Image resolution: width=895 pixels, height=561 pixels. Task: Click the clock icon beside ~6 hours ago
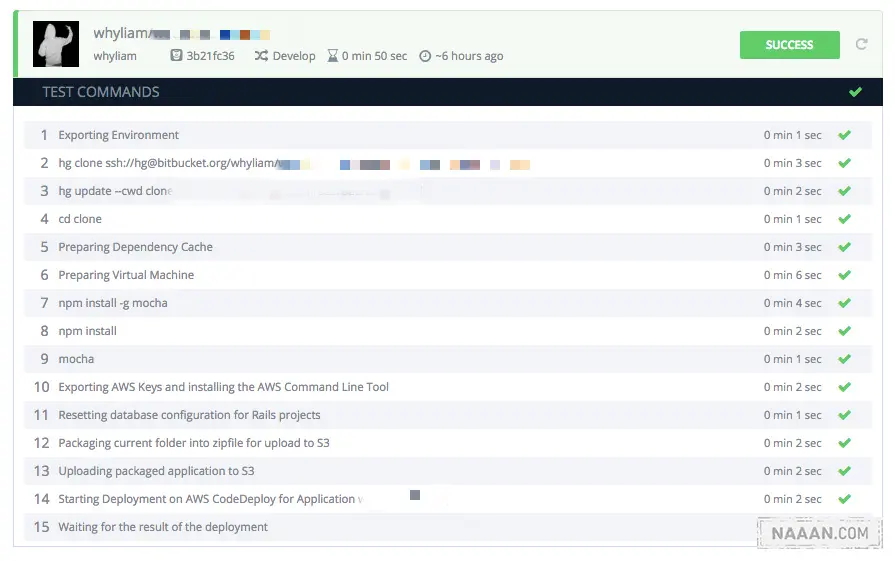[x=425, y=56]
